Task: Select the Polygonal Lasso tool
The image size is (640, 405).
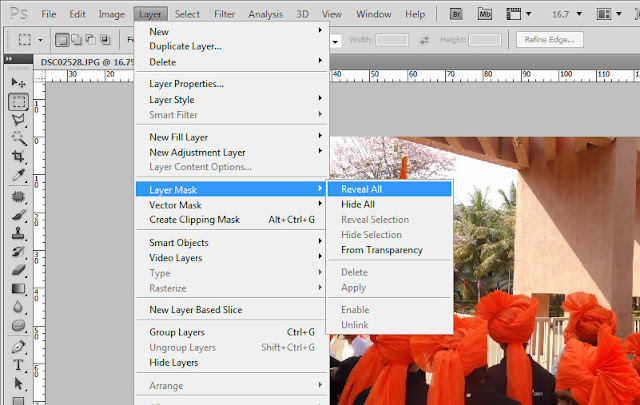Action: (18, 120)
